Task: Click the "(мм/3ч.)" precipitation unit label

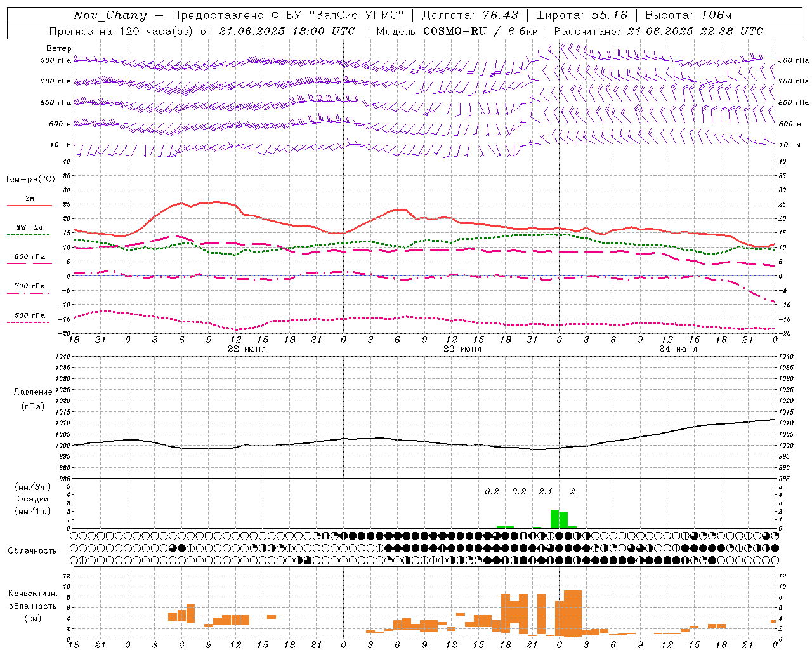Action: [x=33, y=487]
